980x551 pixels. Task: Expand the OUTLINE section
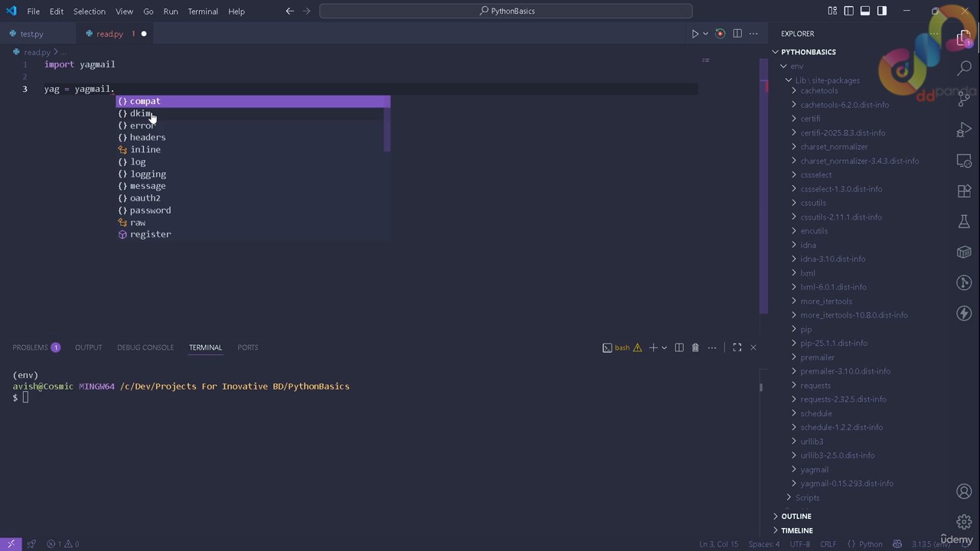[796, 517]
